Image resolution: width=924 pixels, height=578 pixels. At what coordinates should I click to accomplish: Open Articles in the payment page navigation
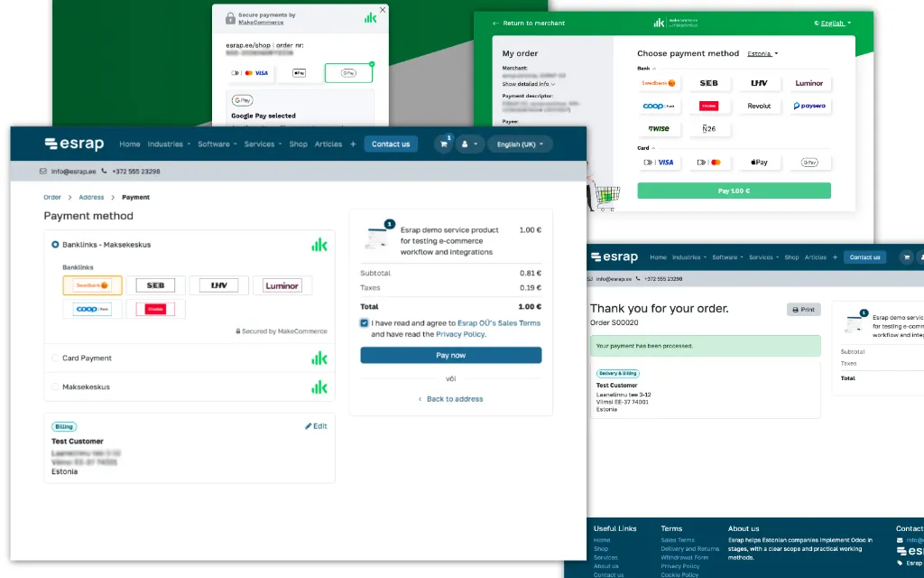click(x=328, y=144)
